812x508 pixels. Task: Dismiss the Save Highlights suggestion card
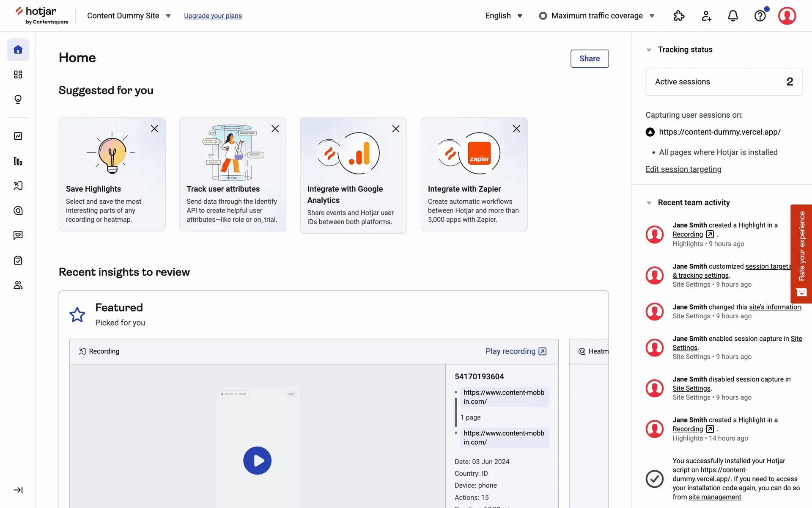pyautogui.click(x=154, y=129)
